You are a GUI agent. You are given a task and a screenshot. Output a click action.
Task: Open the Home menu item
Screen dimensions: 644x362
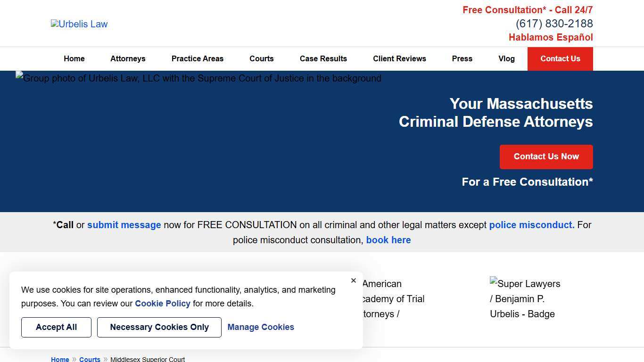[74, 58]
